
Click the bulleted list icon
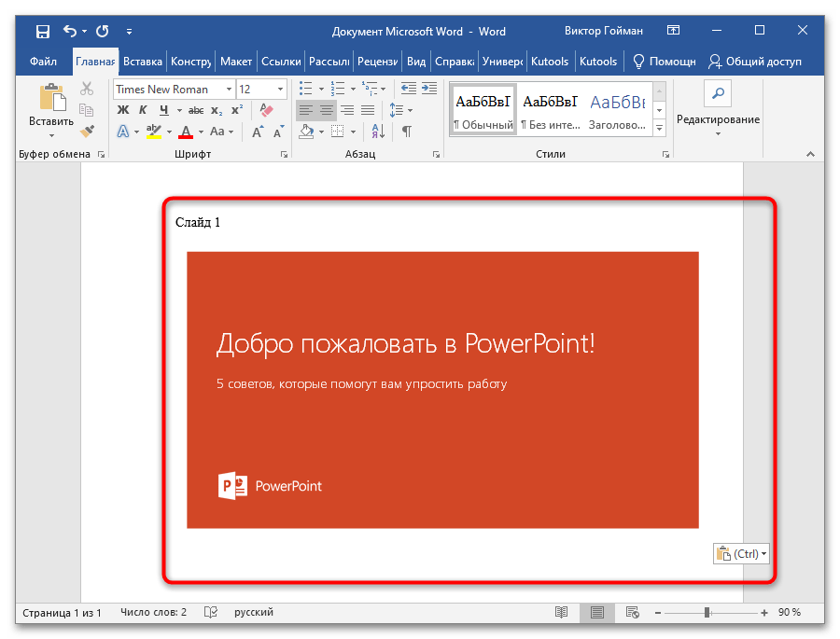305,88
